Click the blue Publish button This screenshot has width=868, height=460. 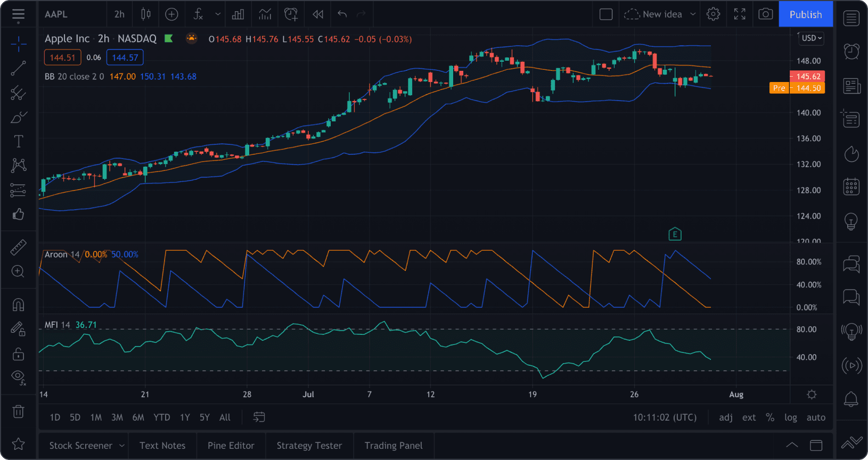pyautogui.click(x=805, y=14)
